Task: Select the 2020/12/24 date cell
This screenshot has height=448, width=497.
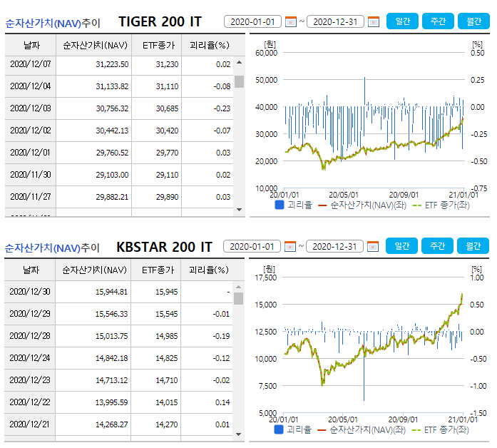Action: pyautogui.click(x=30, y=358)
